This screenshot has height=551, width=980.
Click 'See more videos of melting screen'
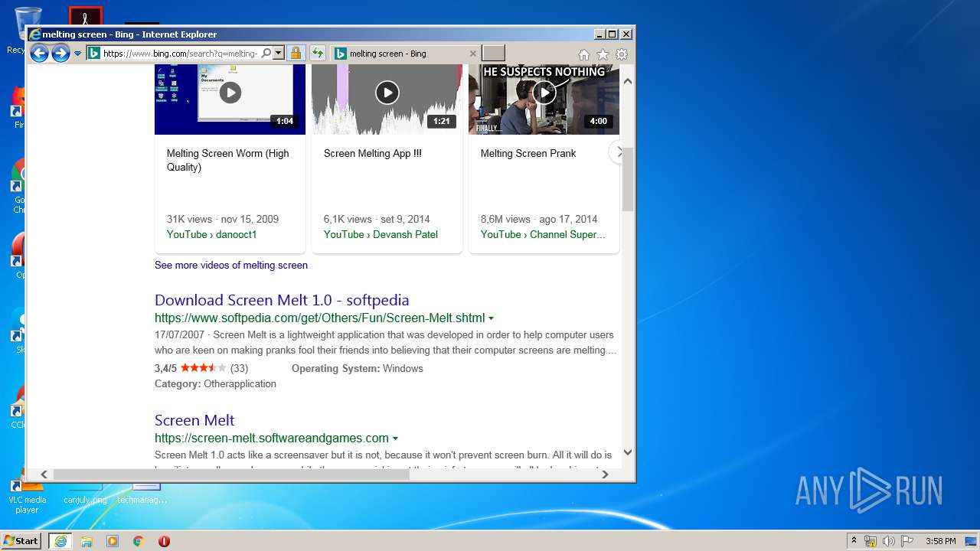tap(231, 265)
